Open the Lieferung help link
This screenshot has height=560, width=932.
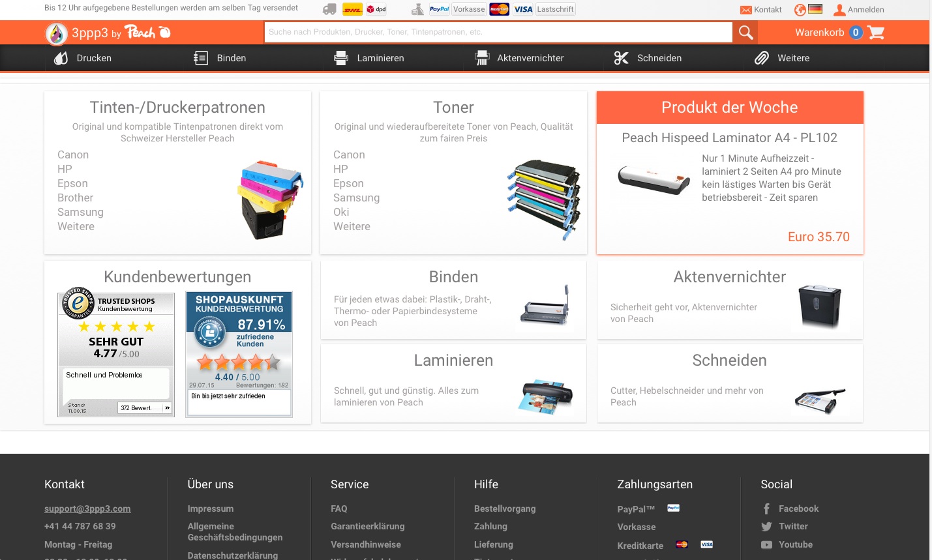494,544
